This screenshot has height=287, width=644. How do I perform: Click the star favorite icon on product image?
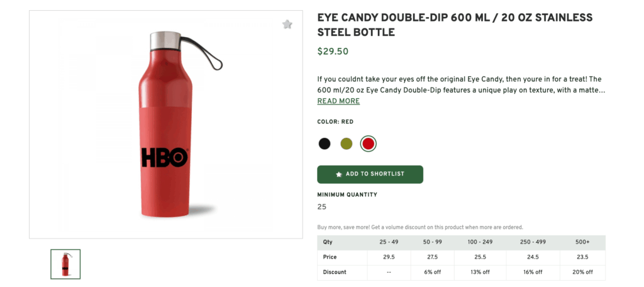click(x=287, y=25)
